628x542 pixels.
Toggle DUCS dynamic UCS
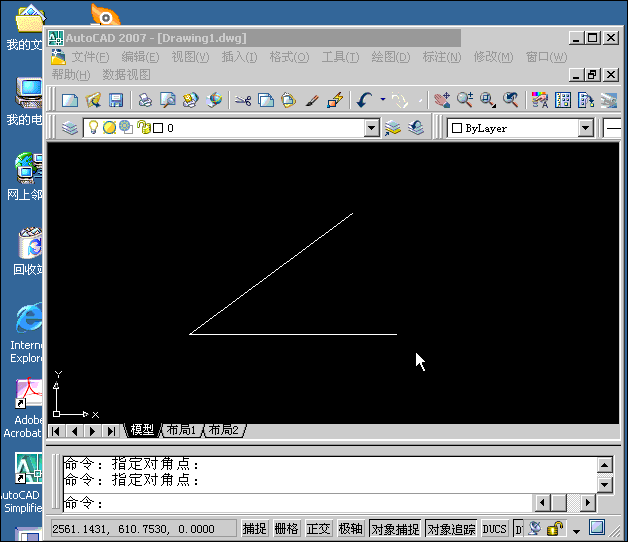click(x=494, y=529)
